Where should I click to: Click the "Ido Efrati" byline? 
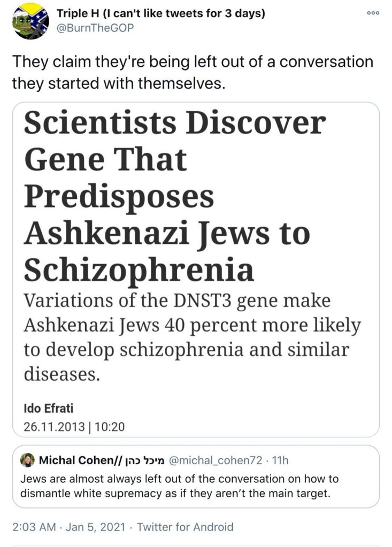pyautogui.click(x=49, y=409)
